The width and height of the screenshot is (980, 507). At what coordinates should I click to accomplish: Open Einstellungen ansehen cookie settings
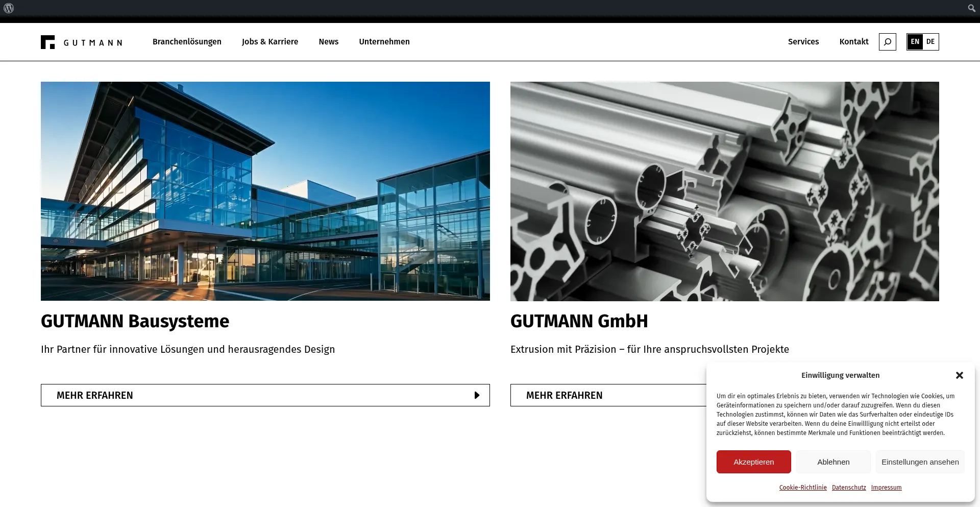click(920, 462)
